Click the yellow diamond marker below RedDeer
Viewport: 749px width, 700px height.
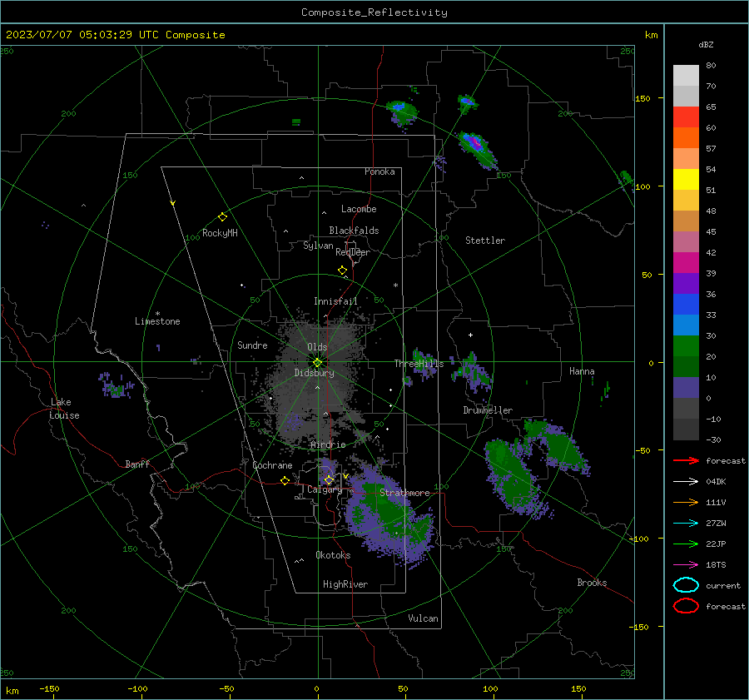(342, 271)
